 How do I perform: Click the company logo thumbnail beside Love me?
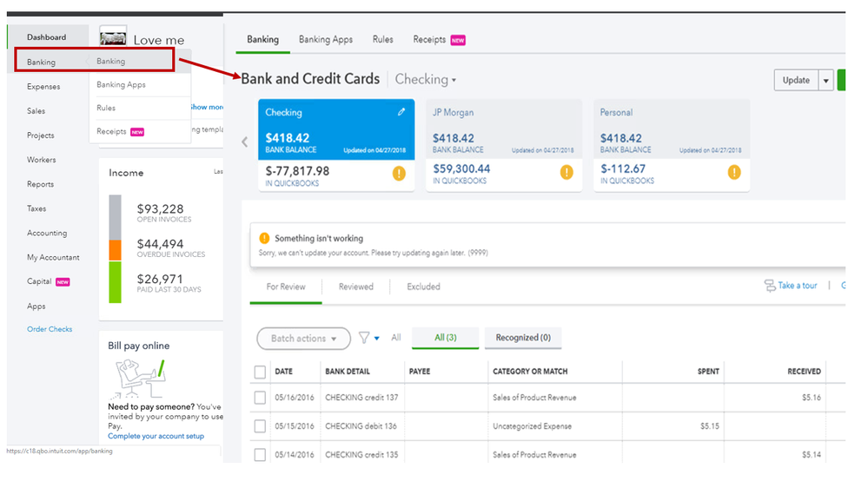click(113, 36)
